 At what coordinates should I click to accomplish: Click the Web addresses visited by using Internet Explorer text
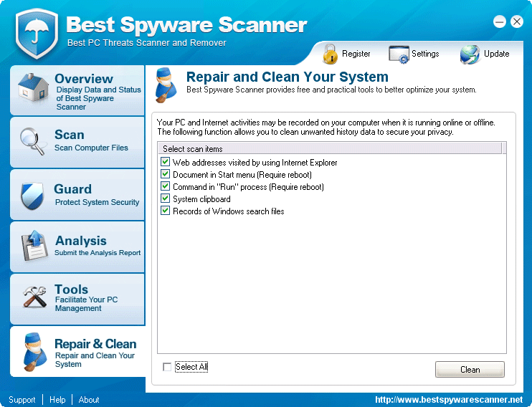(x=255, y=163)
